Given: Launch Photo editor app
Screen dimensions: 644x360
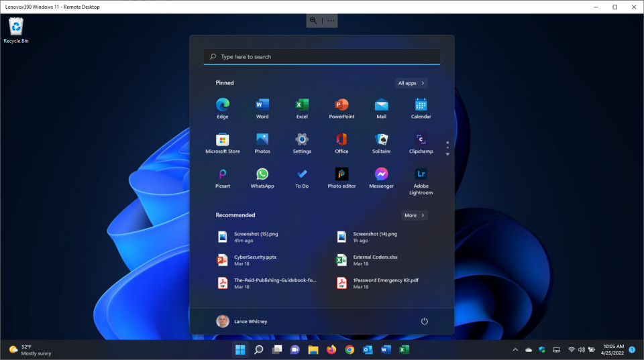Looking at the screenshot, I should coord(341,178).
